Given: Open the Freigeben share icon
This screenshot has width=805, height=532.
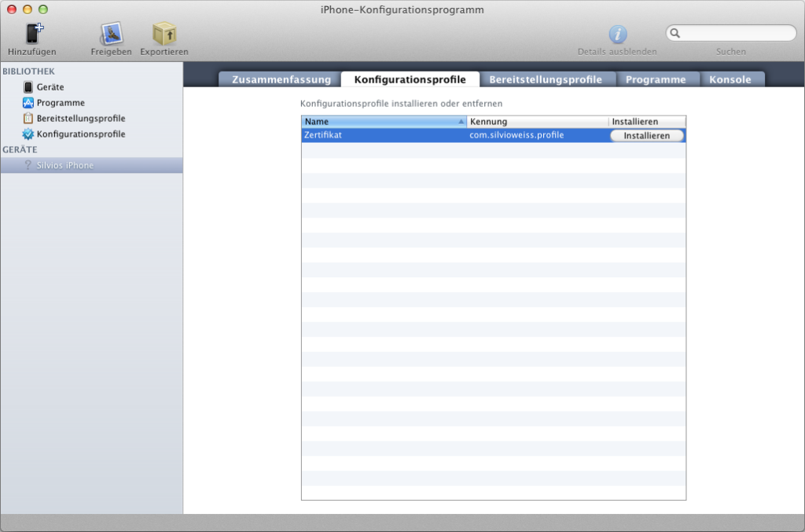Looking at the screenshot, I should (x=111, y=34).
